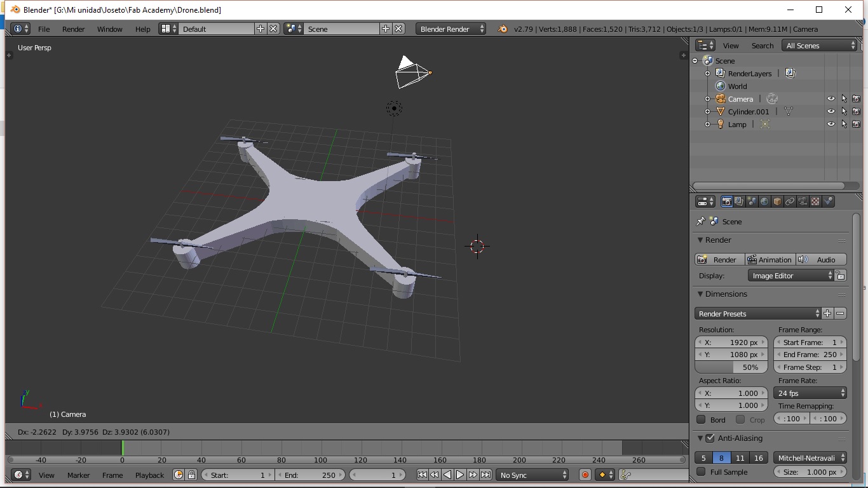Open Object Constraints chain-link tab
This screenshot has width=868, height=488.
[x=790, y=201]
